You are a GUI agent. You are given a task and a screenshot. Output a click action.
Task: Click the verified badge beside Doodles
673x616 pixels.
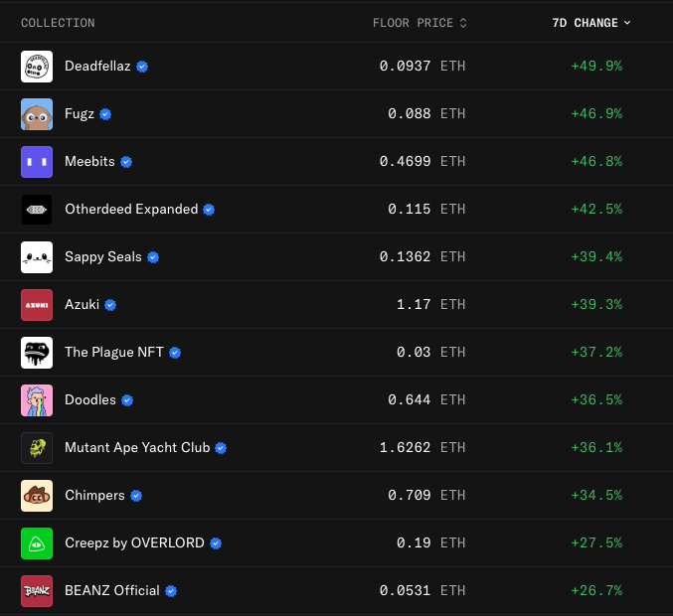point(127,400)
